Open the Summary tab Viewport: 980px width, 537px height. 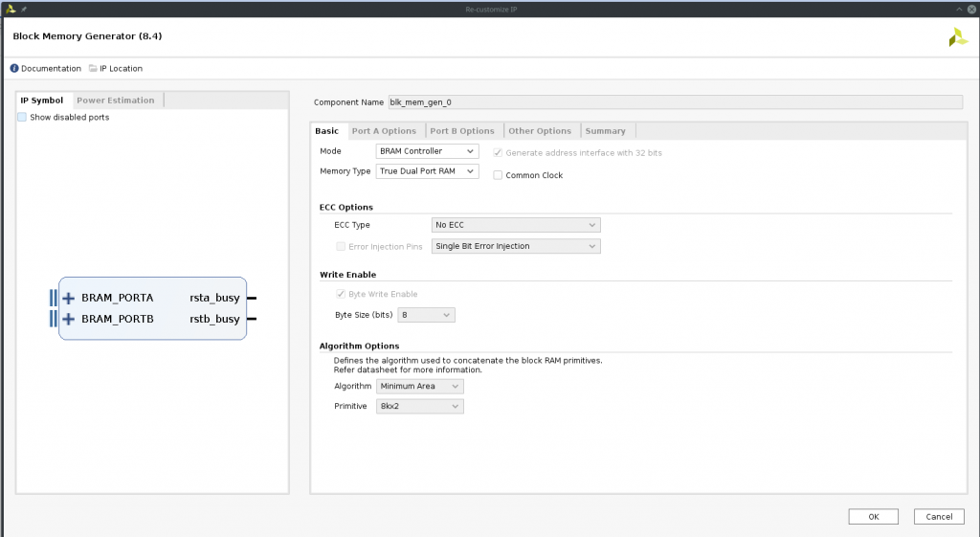pyautogui.click(x=605, y=131)
